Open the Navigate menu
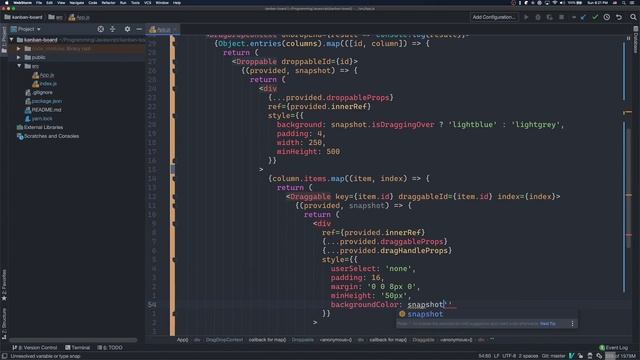Image resolution: width=640 pixels, height=360 pixels. pos(76,2)
